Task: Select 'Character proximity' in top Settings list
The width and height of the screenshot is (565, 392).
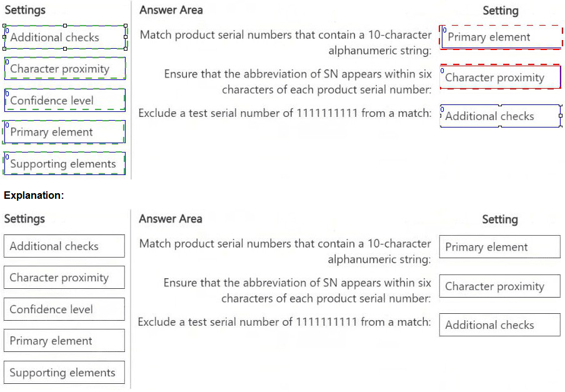Action: [x=64, y=69]
